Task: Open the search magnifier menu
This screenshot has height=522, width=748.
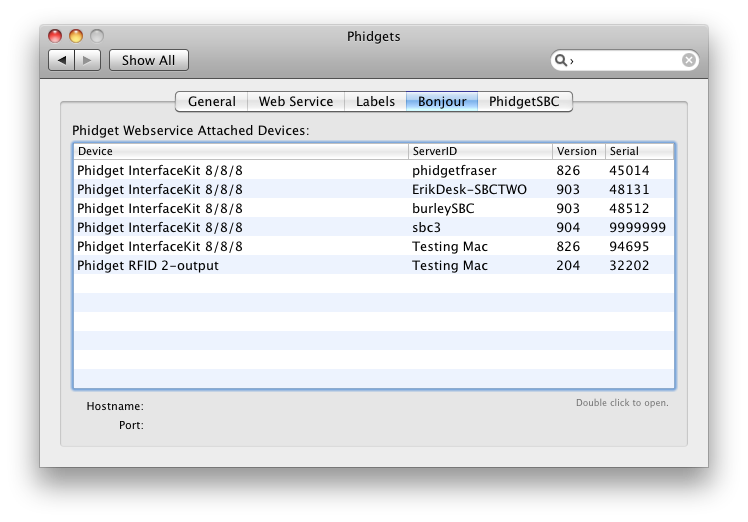Action: (563, 61)
